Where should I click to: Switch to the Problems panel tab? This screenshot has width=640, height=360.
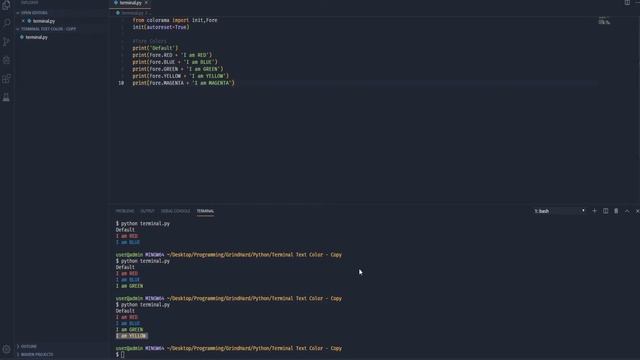[125, 211]
